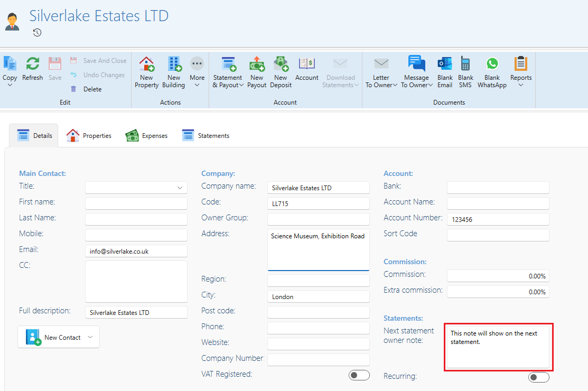Toggle the Recurring switch
The height and width of the screenshot is (391, 588).
click(x=538, y=377)
